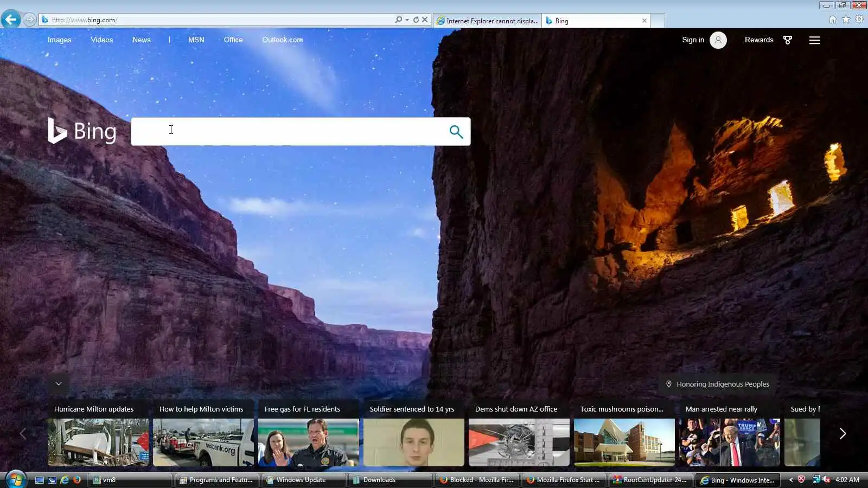Open Bing Videos link

pos(102,40)
